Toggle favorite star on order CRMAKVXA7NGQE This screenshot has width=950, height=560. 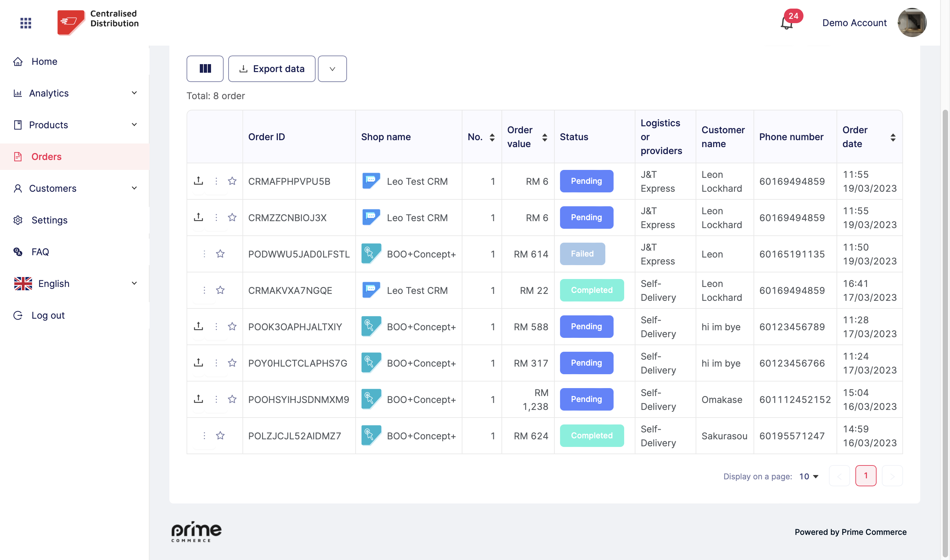click(x=220, y=290)
